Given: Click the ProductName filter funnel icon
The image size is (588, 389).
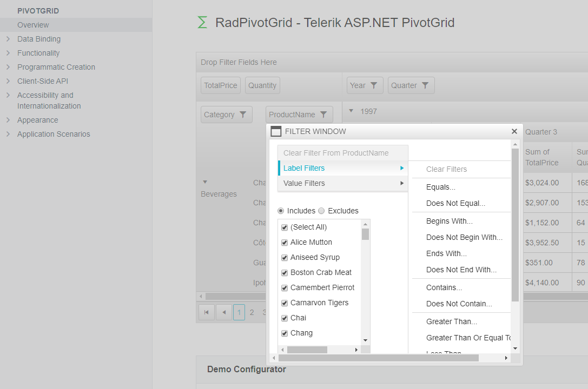Looking at the screenshot, I should click(x=323, y=115).
